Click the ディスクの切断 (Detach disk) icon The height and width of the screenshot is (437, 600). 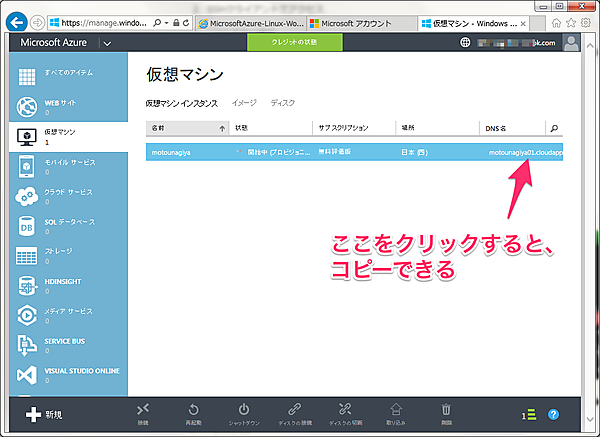345,408
